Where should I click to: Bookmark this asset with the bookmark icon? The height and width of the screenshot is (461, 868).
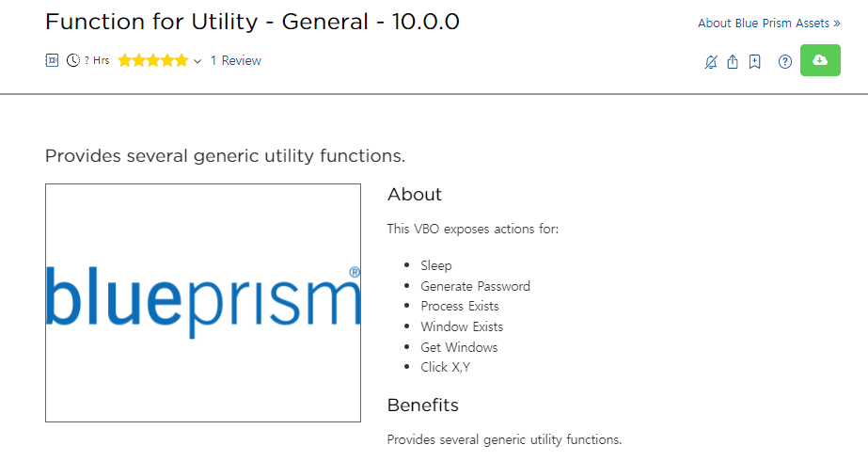pos(754,62)
